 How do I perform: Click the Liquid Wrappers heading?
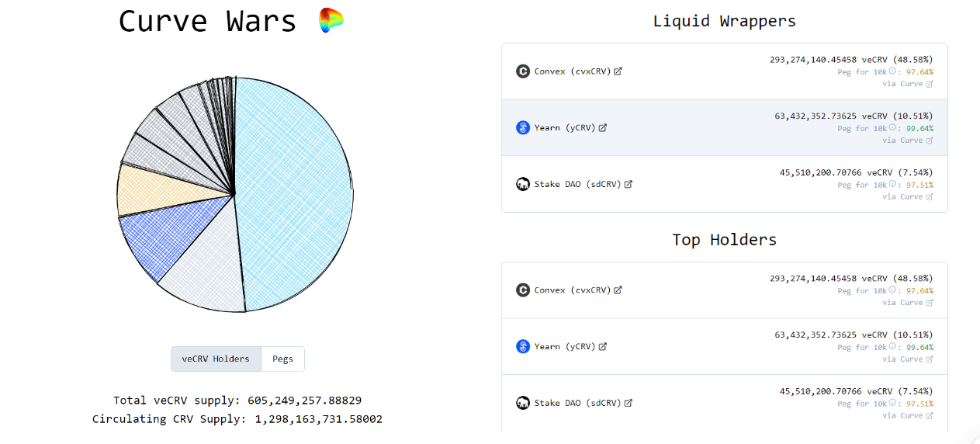(x=724, y=21)
